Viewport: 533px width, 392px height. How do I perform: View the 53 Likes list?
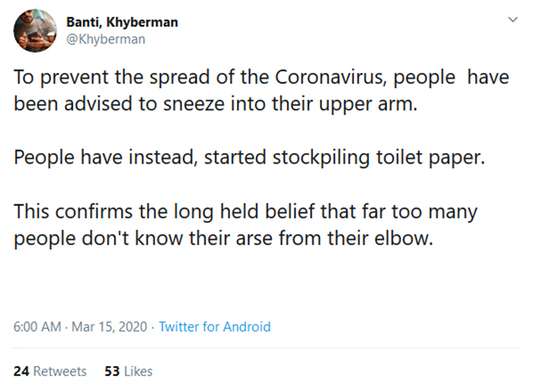pyautogui.click(x=128, y=371)
